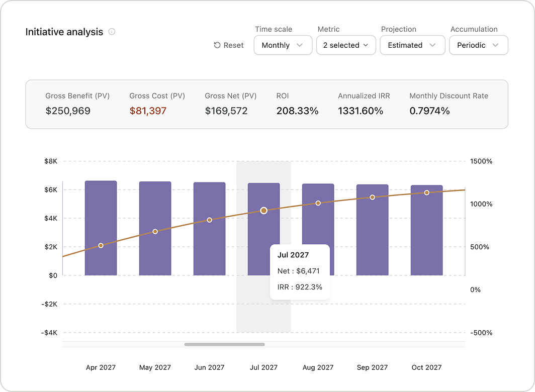Click the -500% right axis label
Screen dimensions: 535x392
coord(481,333)
